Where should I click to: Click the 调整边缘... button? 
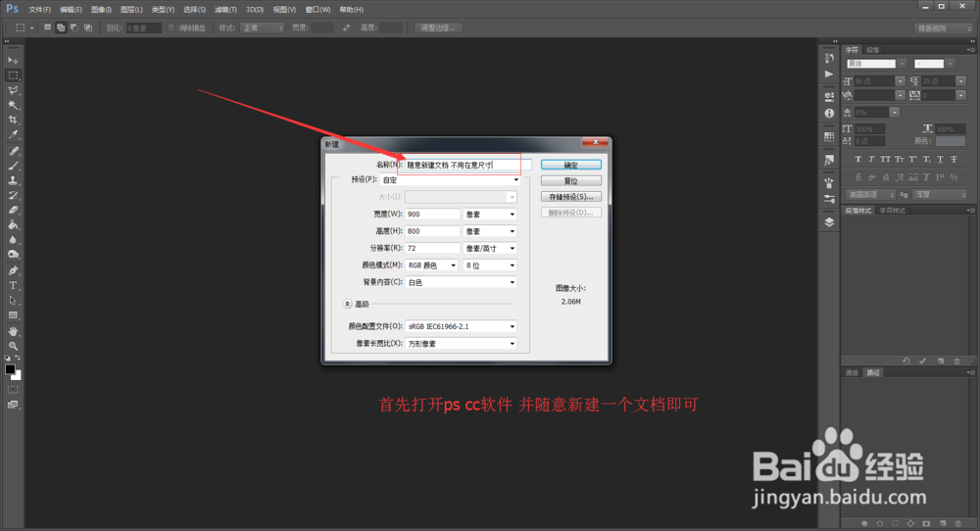[x=438, y=28]
